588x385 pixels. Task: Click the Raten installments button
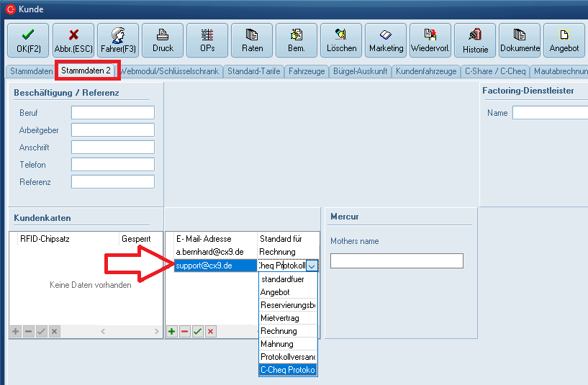point(252,40)
